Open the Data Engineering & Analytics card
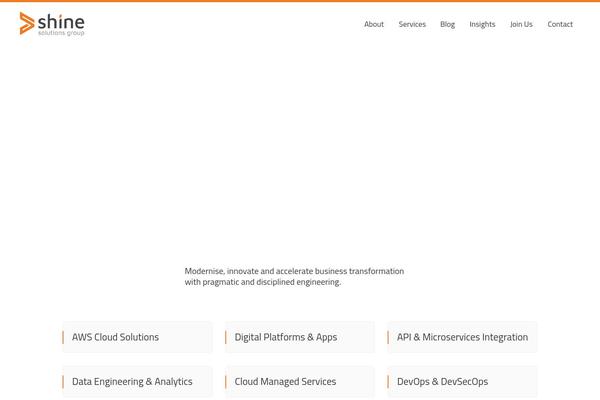This screenshot has height=400, width=600. pos(137,381)
